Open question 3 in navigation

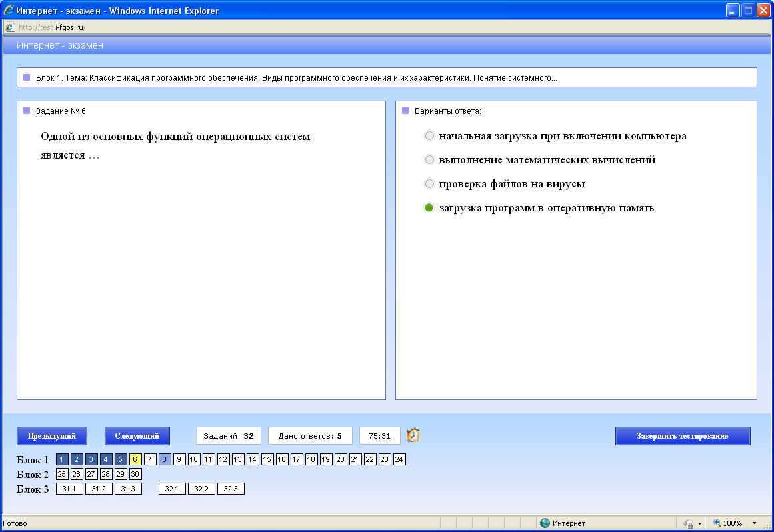click(91, 459)
